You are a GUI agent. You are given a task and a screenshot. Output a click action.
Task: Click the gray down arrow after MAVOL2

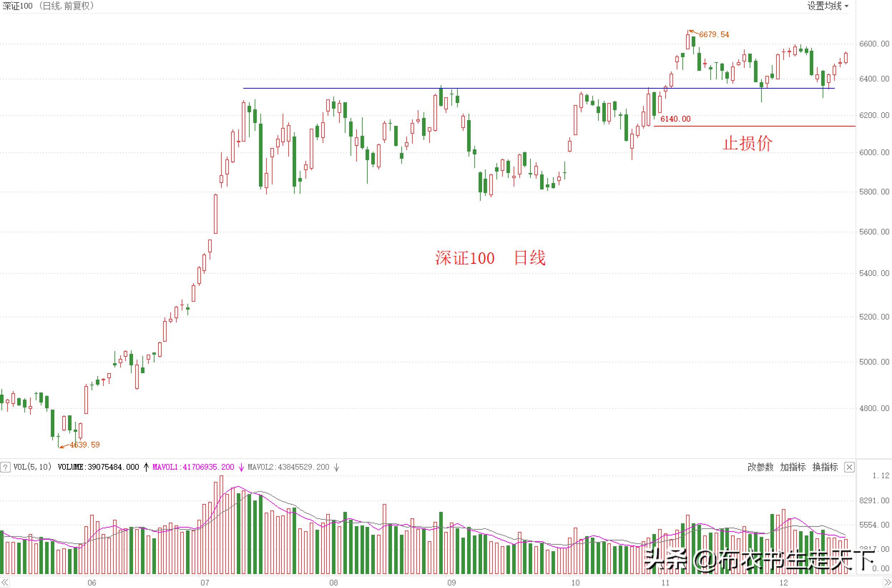(337, 467)
